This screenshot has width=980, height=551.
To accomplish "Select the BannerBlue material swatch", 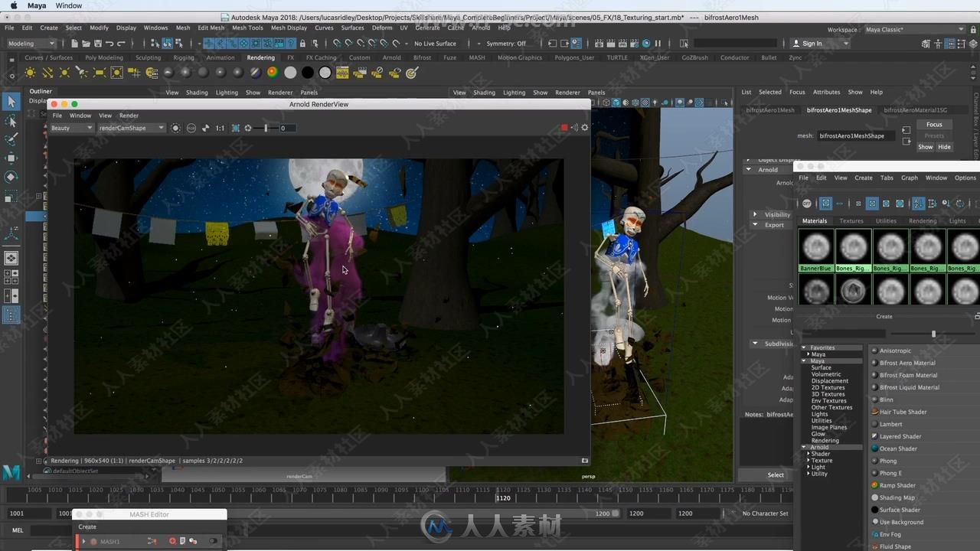I will (x=815, y=251).
